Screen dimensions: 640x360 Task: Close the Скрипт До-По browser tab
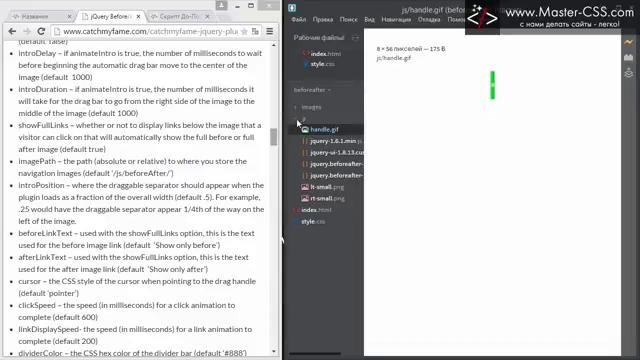coord(207,17)
